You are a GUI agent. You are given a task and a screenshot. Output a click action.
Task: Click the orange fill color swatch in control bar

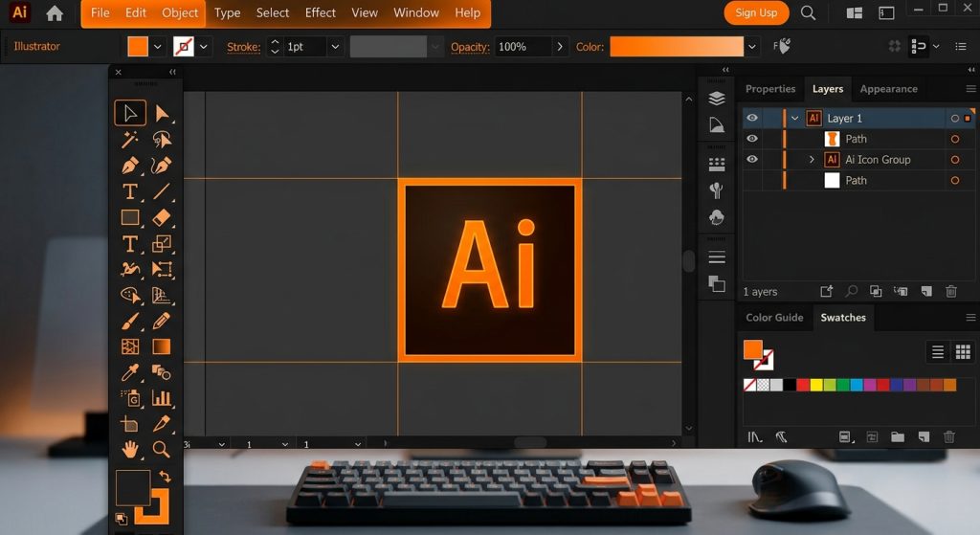click(138, 46)
